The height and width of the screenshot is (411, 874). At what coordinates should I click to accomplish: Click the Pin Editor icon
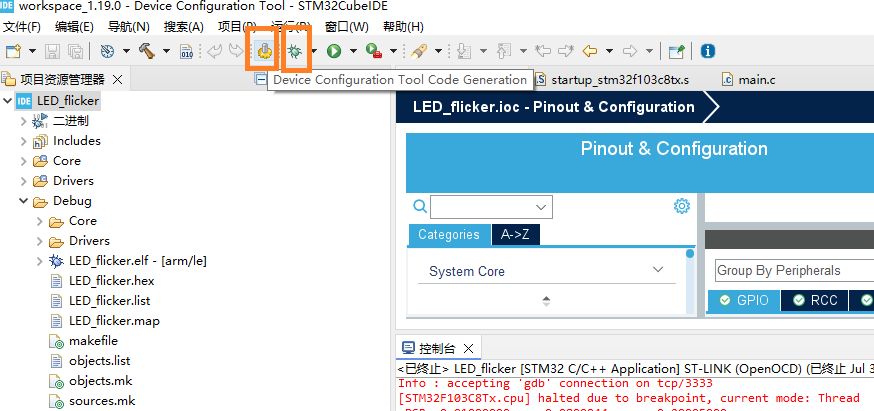click(x=677, y=51)
